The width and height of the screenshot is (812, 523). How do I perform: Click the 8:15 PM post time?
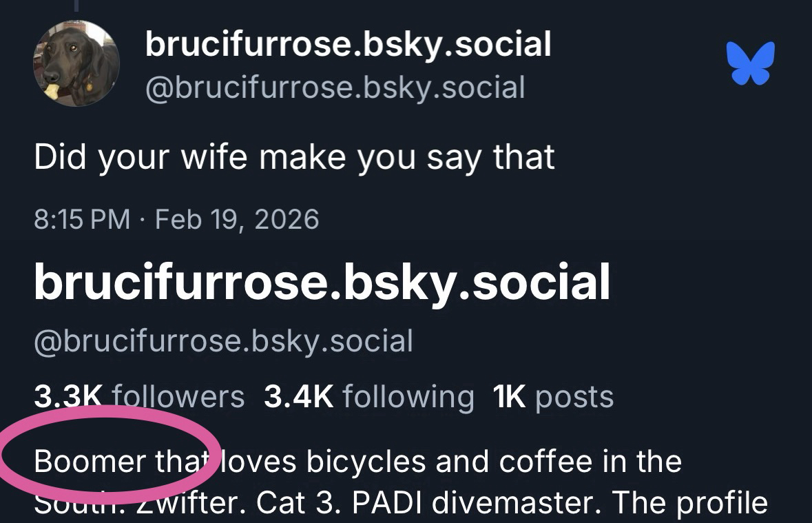pos(81,220)
